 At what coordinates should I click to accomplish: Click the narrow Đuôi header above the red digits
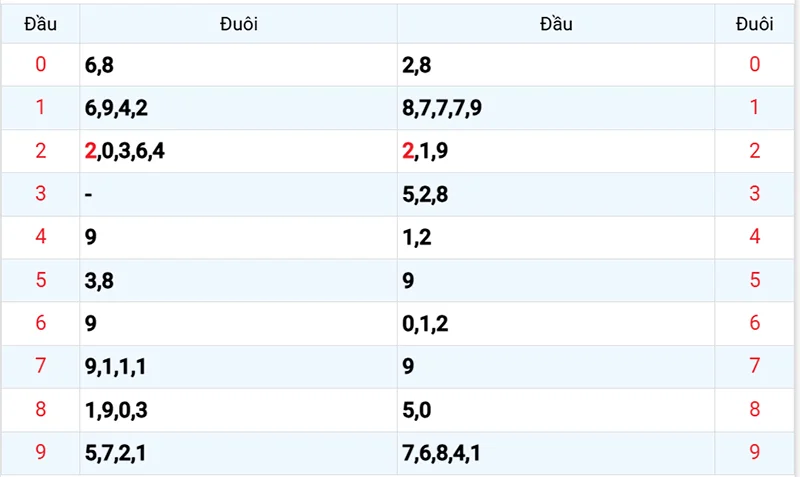point(755,24)
